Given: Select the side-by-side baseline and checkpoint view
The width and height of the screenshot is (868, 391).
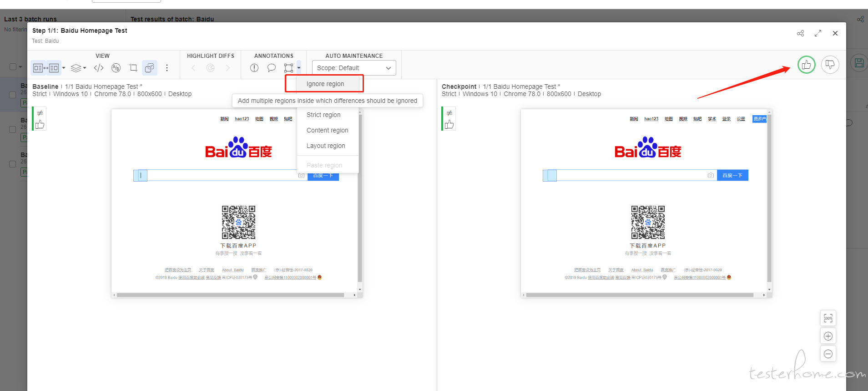Looking at the screenshot, I should point(46,68).
